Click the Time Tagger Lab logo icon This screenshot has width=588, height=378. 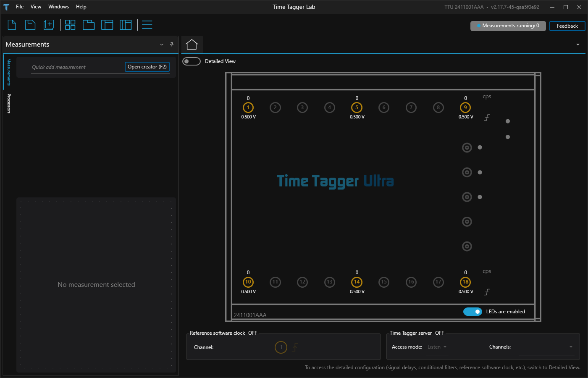6,7
